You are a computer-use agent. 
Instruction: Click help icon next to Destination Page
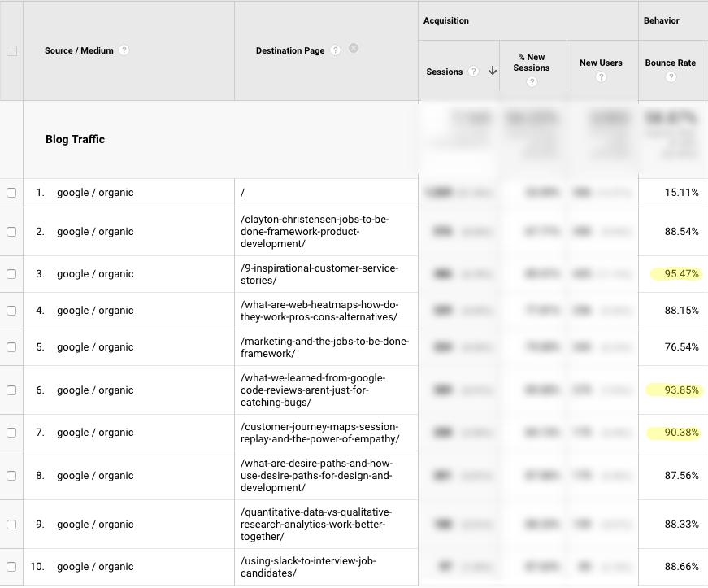pos(336,50)
